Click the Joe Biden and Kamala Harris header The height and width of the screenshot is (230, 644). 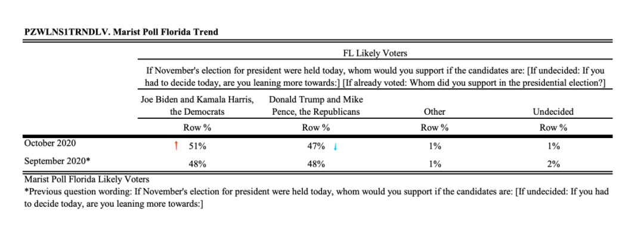197,106
